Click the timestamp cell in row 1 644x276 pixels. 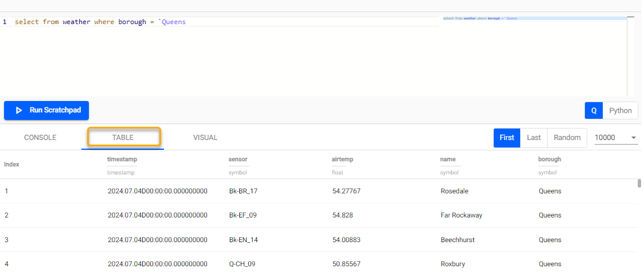157,191
